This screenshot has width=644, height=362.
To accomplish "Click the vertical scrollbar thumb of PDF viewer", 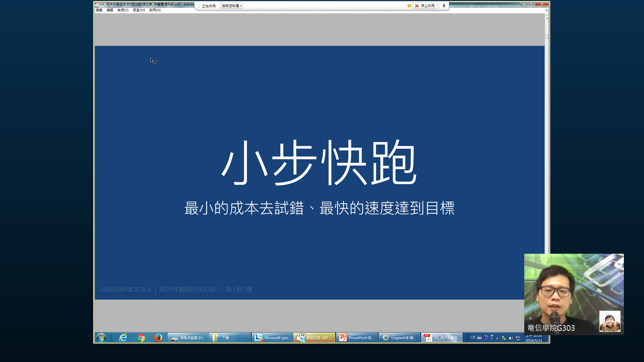I will [x=547, y=37].
